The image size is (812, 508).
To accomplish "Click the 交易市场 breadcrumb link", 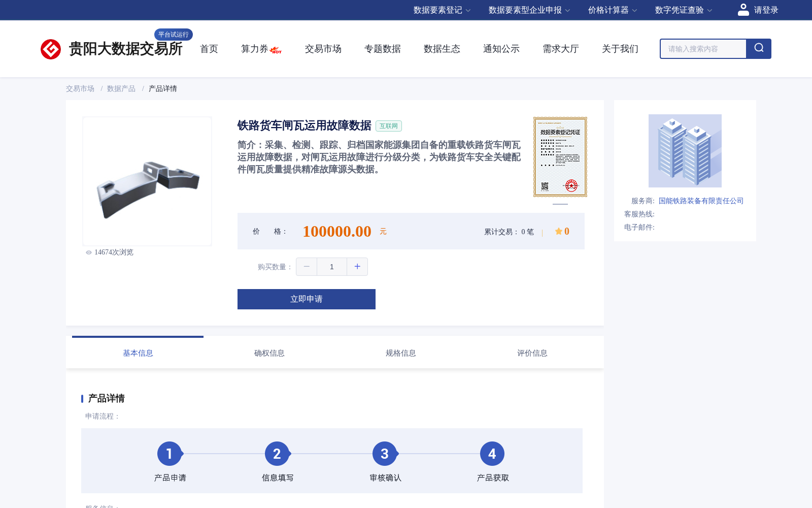I will pyautogui.click(x=80, y=88).
